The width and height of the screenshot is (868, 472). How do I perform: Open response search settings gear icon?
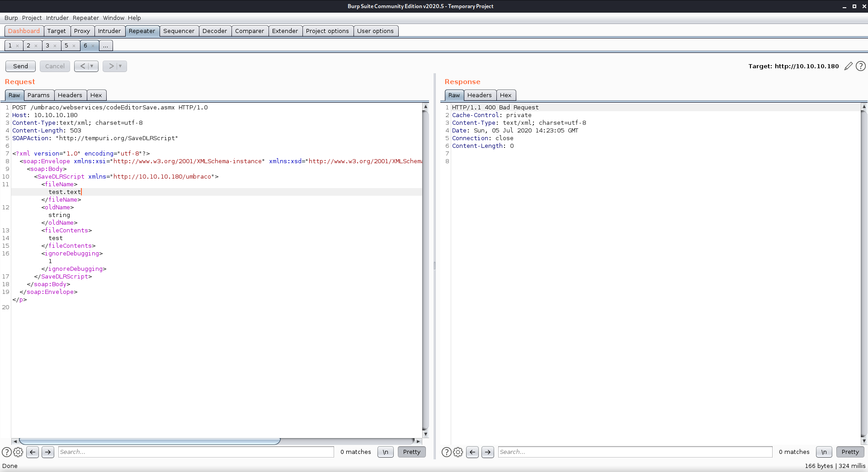click(458, 452)
